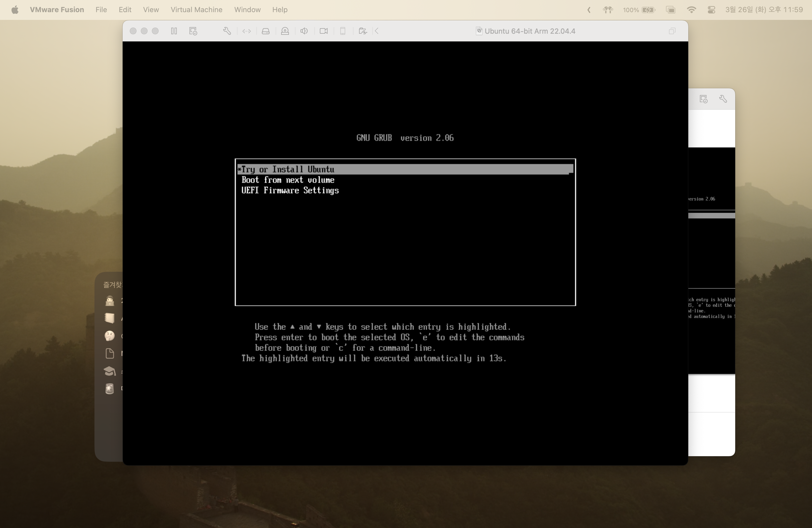
Task: Click the AirPods status icon in the menu bar
Action: (x=608, y=10)
